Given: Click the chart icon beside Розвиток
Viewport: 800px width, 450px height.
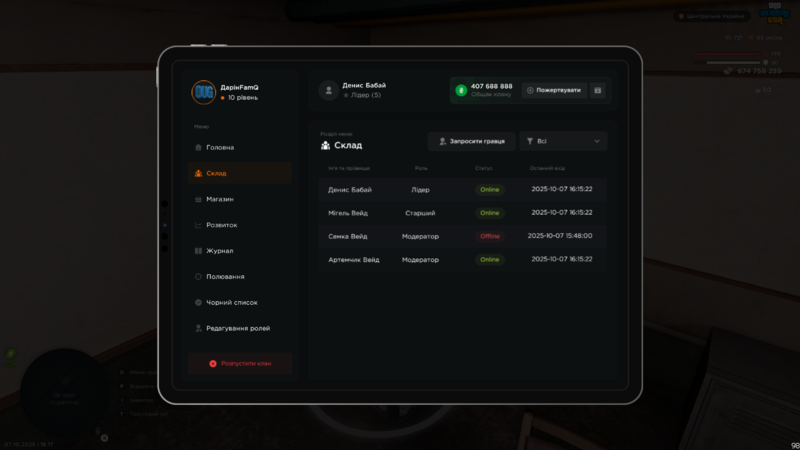Looking at the screenshot, I should [198, 225].
